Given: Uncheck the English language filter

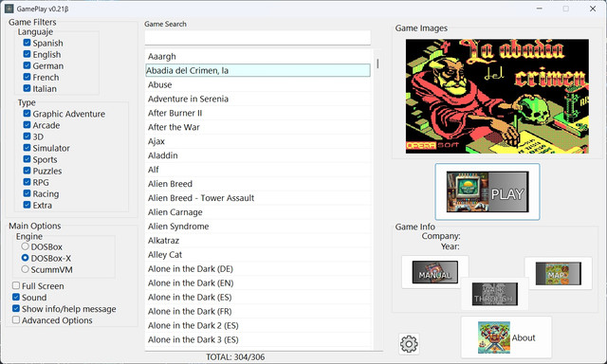Looking at the screenshot, I should [x=27, y=54].
